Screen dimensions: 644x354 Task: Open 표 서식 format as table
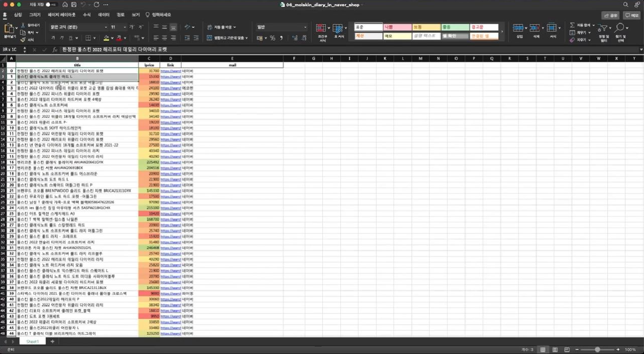(x=339, y=31)
